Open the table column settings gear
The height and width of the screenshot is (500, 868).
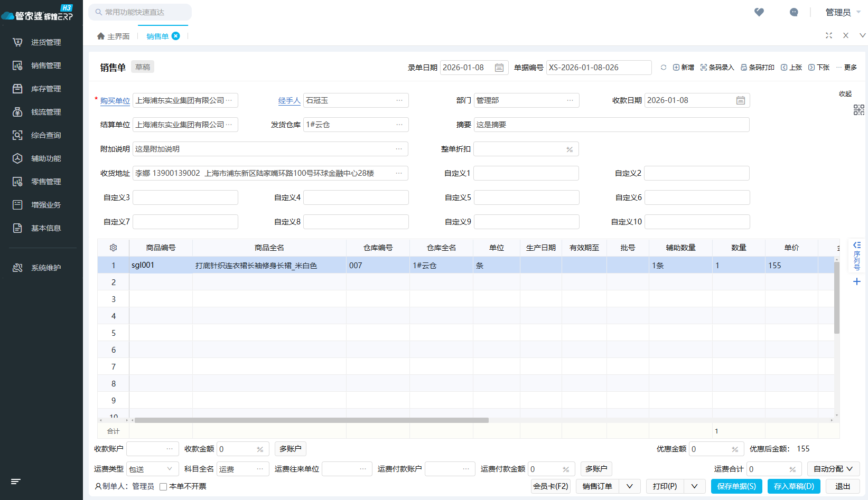(113, 248)
